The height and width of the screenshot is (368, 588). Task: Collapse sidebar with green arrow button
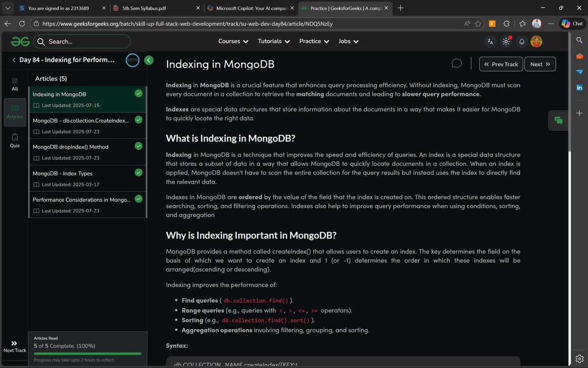coord(149,60)
